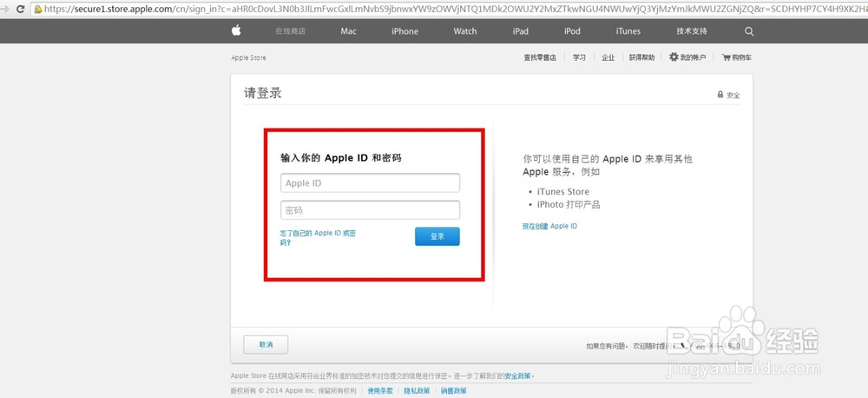Click the Apple Store breadcrumb link
Image resolution: width=868 pixels, height=398 pixels.
pyautogui.click(x=248, y=57)
